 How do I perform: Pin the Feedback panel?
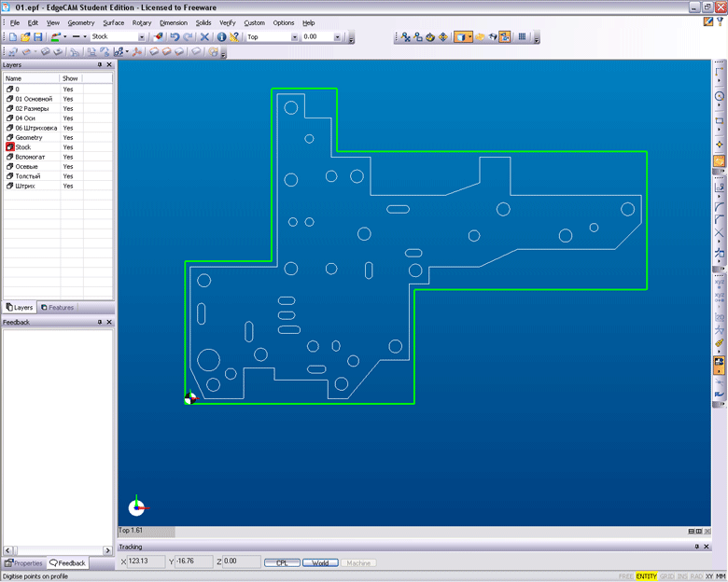(x=99, y=322)
